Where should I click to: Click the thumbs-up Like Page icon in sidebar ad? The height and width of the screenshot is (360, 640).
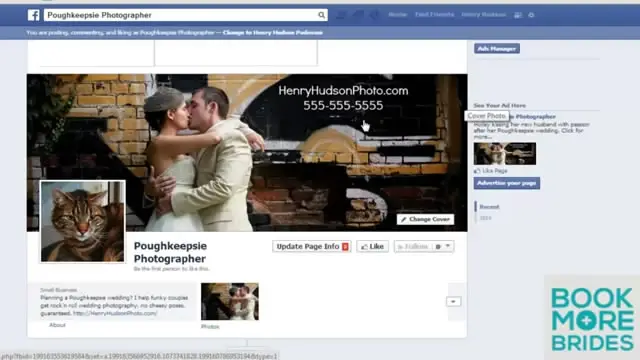(x=477, y=171)
